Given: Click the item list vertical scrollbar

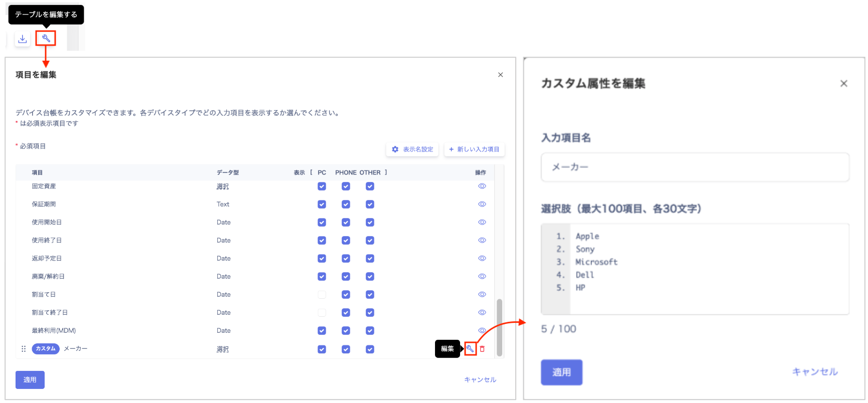Looking at the screenshot, I should (x=499, y=327).
